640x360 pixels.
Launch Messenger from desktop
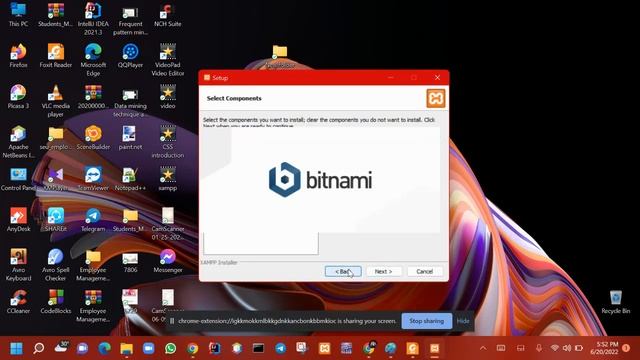tap(167, 261)
